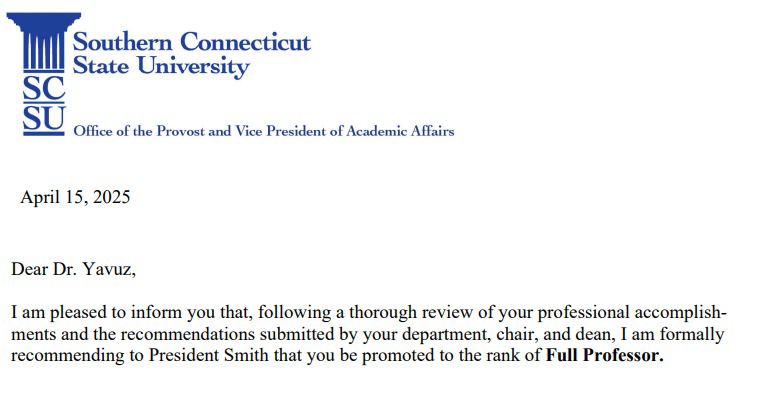Click the SC letters in the logo
This screenshot has height=399, width=765.
pos(43,88)
